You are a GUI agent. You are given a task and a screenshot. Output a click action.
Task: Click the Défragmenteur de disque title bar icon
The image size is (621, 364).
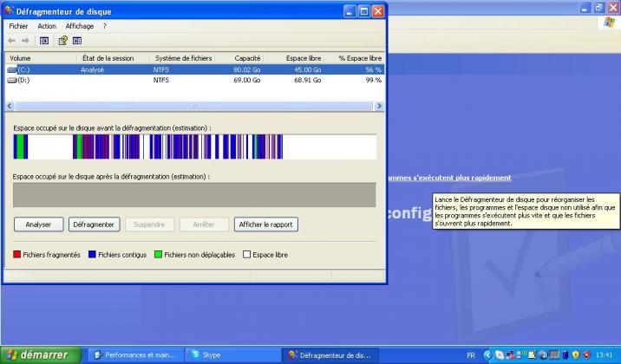pyautogui.click(x=10, y=11)
